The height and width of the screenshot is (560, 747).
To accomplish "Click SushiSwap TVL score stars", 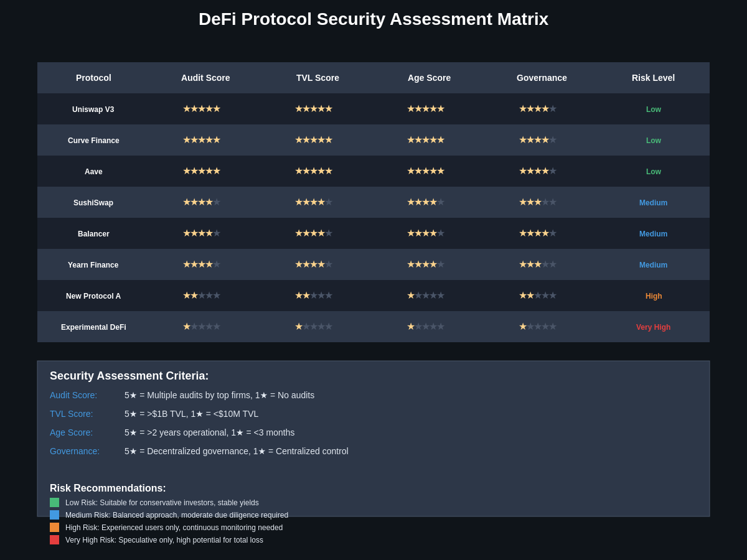I will click(314, 202).
